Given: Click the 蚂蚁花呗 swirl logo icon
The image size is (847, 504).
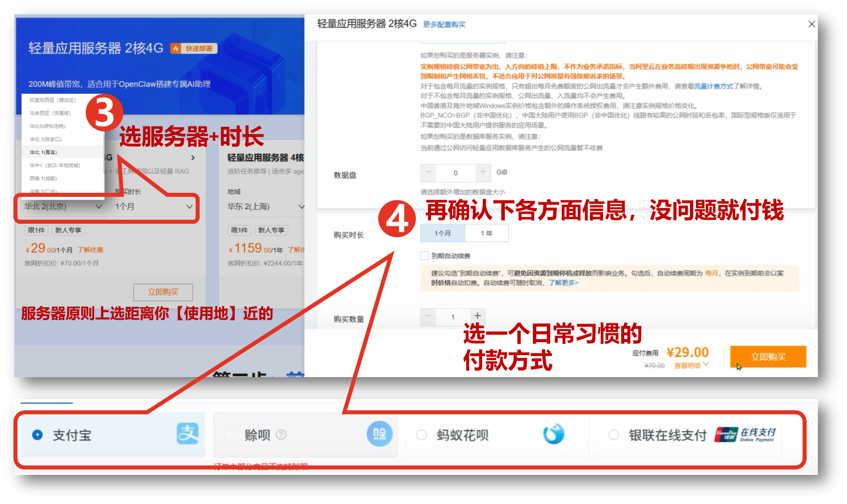Looking at the screenshot, I should tap(554, 434).
